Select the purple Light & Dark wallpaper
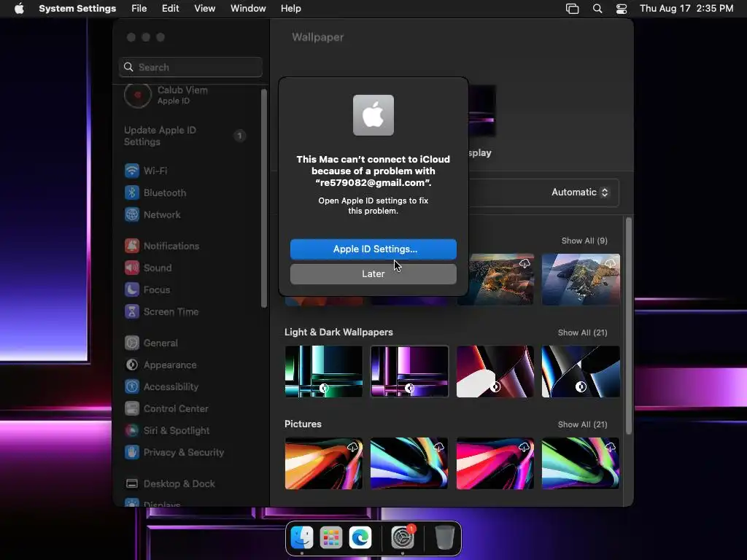The height and width of the screenshot is (560, 747). coord(410,371)
